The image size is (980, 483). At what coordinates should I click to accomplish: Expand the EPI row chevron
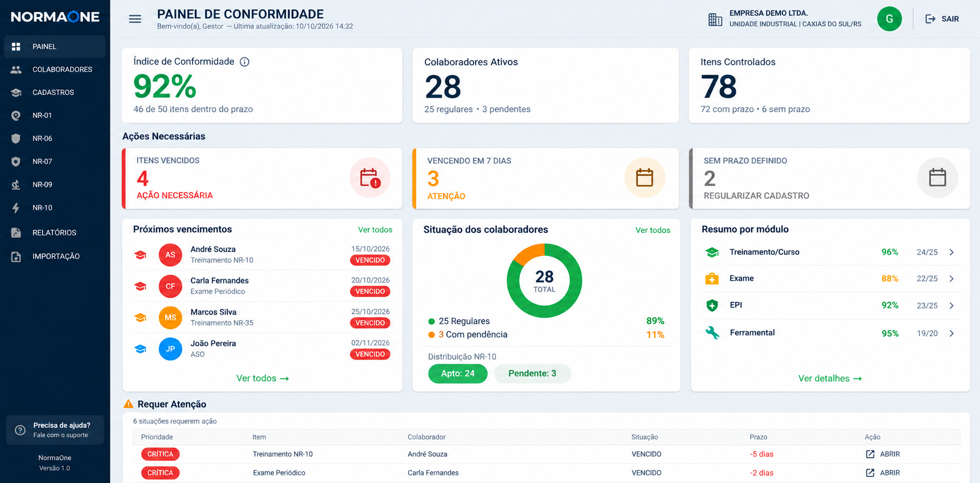point(951,306)
